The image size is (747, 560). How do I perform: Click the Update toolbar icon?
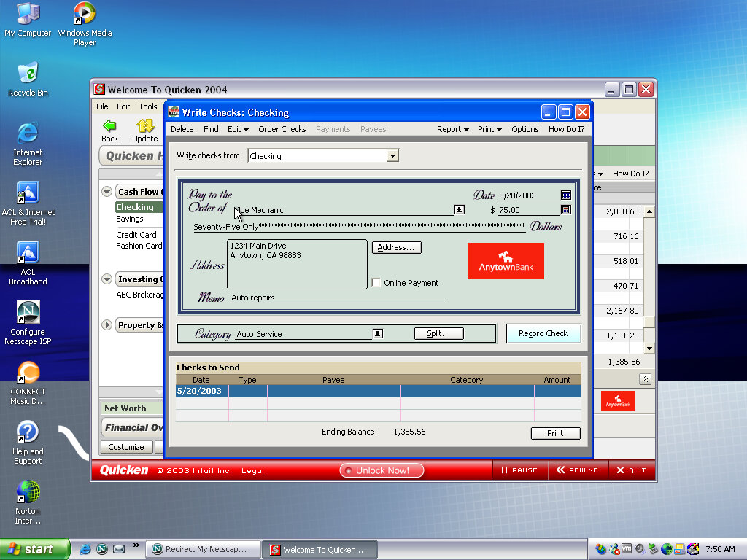click(x=145, y=126)
